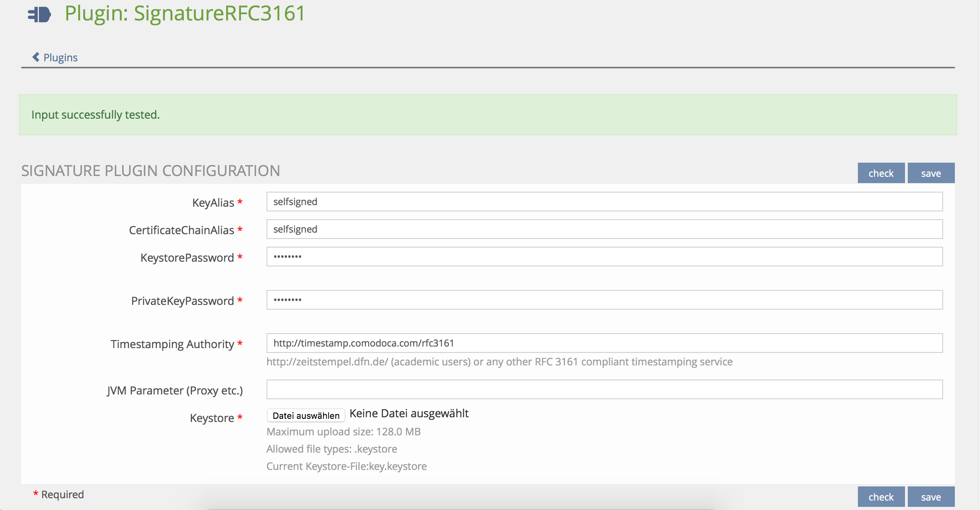This screenshot has height=510, width=980.
Task: Edit the Timestamping Authority URL field
Action: tap(604, 343)
